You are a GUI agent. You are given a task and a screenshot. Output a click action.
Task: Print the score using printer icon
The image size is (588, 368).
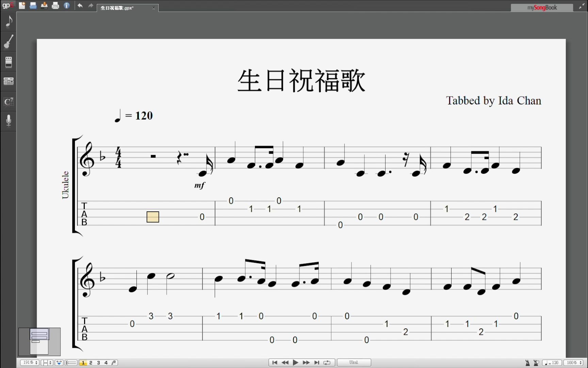pos(55,5)
